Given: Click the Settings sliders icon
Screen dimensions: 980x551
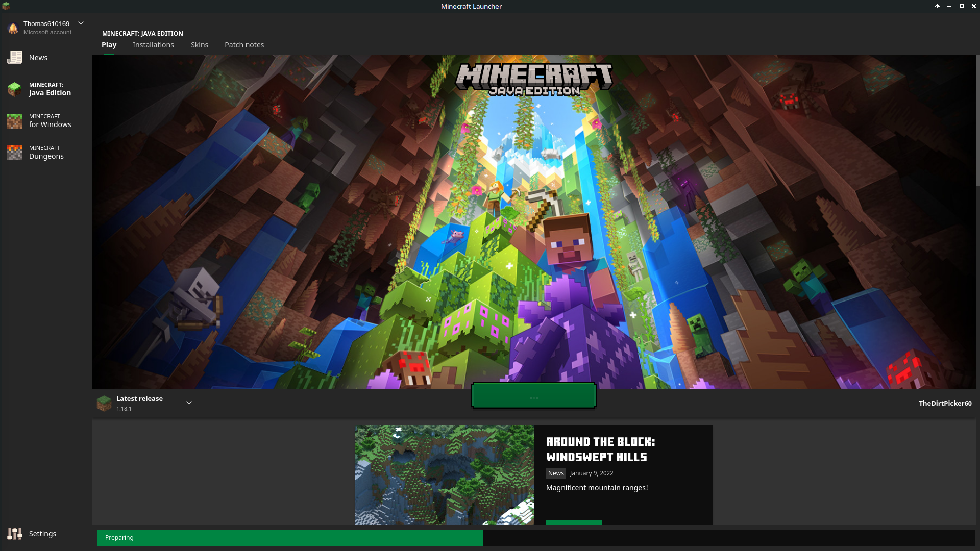Looking at the screenshot, I should (14, 534).
